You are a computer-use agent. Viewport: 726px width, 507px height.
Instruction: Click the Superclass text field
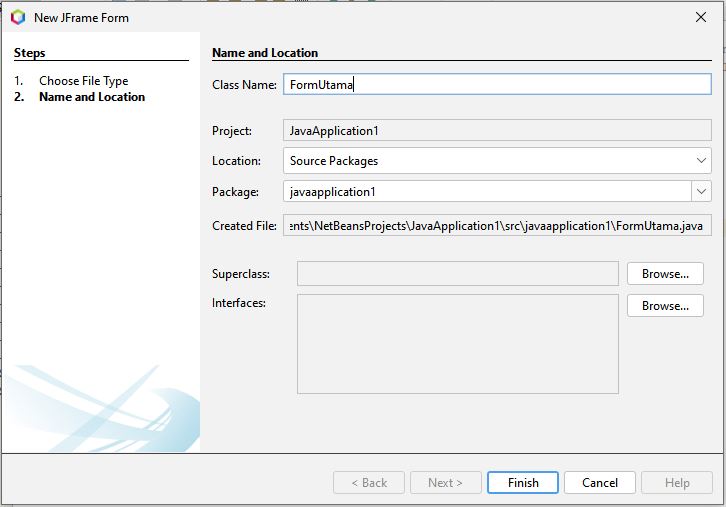(x=457, y=274)
